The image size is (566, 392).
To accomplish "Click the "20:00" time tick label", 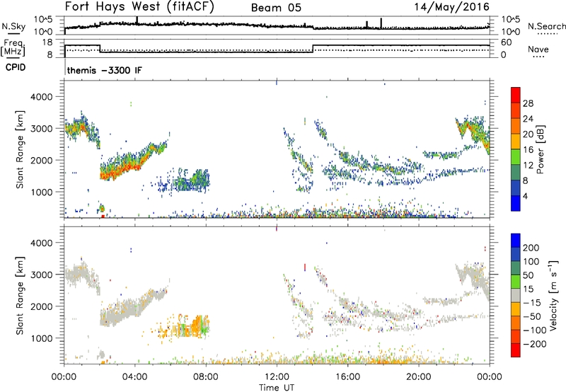I will 419,377.
